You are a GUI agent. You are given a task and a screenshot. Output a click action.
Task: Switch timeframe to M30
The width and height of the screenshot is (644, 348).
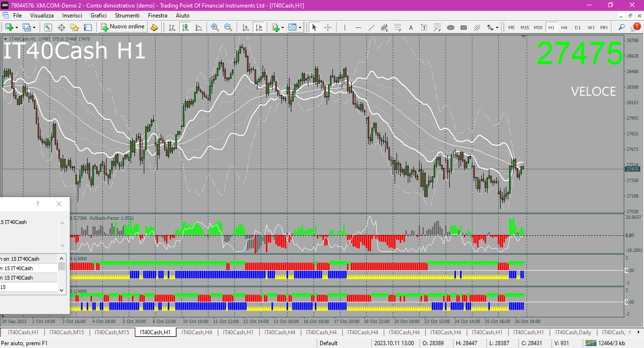(x=538, y=27)
